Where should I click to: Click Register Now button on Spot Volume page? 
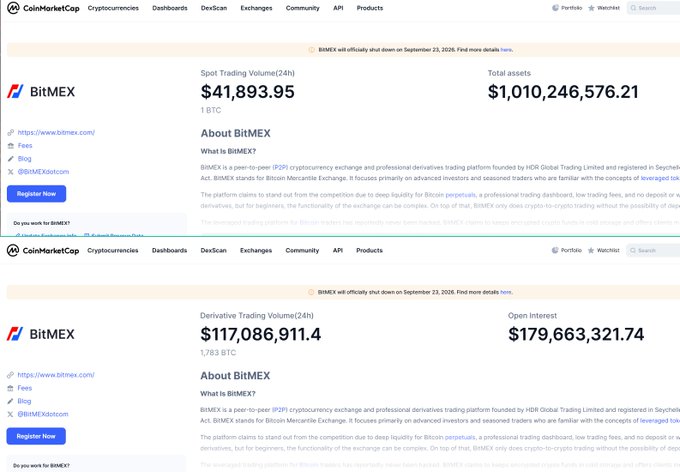[36, 194]
